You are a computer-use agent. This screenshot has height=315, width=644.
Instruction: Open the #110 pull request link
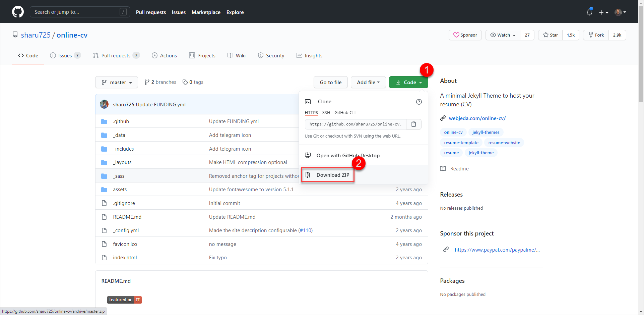point(305,230)
